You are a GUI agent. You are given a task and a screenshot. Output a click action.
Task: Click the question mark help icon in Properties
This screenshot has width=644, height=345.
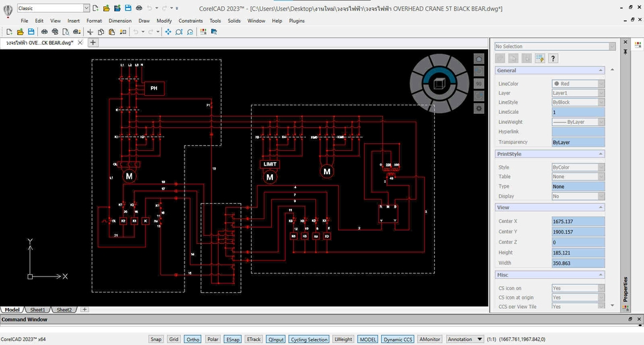click(x=553, y=58)
